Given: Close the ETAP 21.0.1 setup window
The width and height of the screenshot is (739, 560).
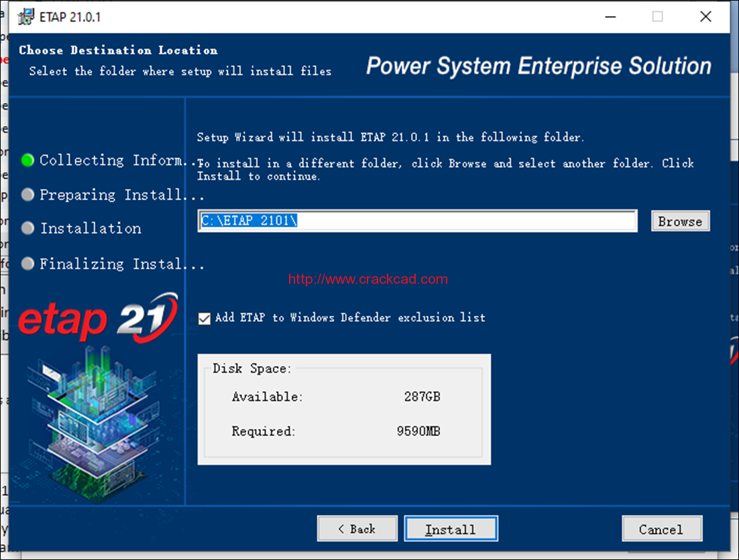Looking at the screenshot, I should pos(705,17).
